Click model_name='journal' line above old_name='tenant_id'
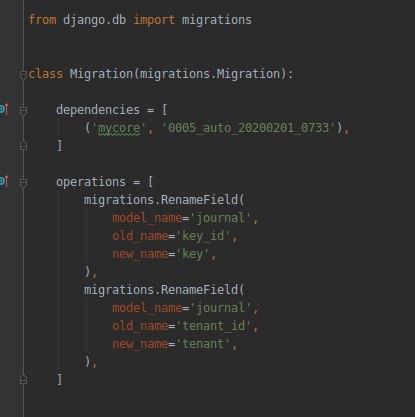 [x=185, y=308]
